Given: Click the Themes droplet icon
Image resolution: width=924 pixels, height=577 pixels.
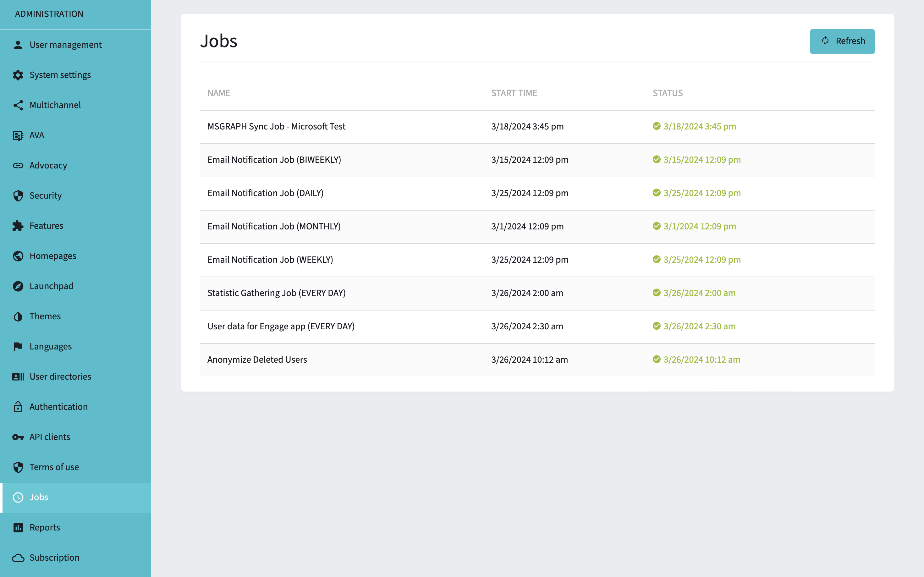Looking at the screenshot, I should click(18, 316).
